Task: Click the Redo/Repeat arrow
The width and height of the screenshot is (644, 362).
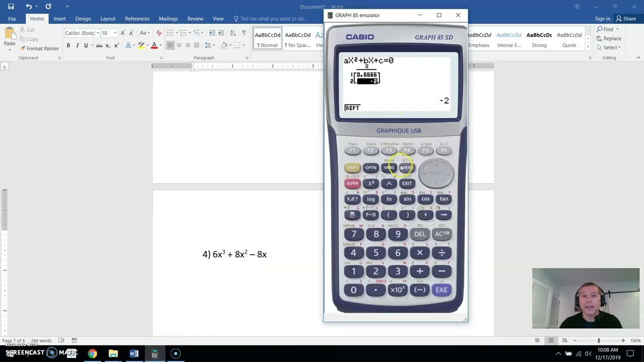Action: (x=48, y=7)
